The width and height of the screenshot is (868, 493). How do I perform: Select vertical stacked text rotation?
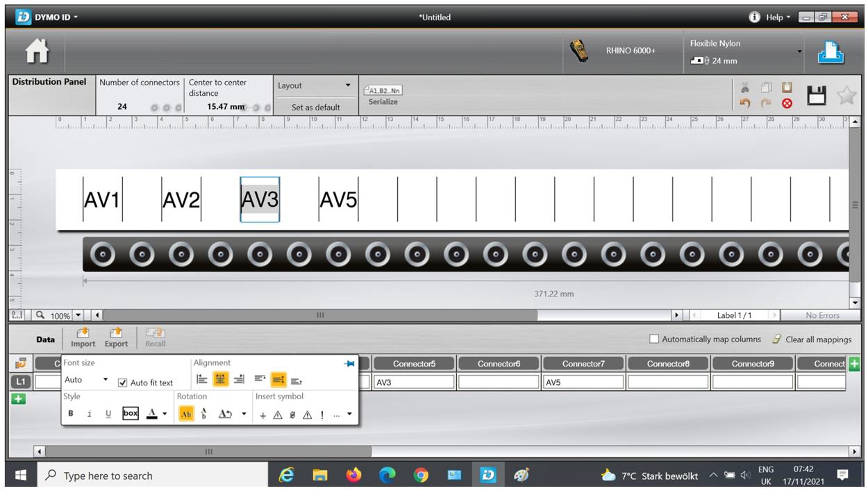pyautogui.click(x=204, y=414)
